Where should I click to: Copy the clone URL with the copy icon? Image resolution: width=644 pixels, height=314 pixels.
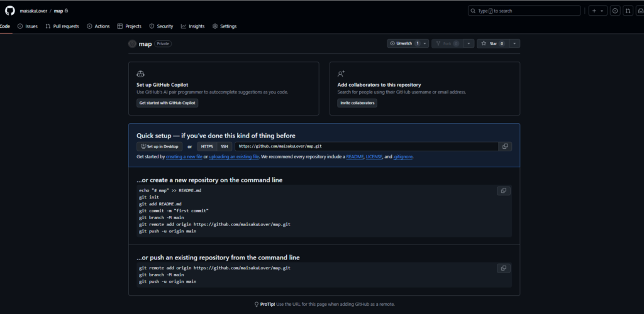point(505,146)
